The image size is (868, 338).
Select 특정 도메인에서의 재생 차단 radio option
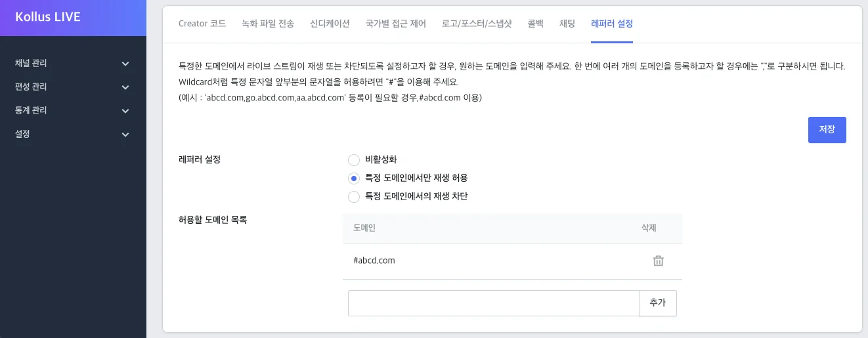point(354,196)
